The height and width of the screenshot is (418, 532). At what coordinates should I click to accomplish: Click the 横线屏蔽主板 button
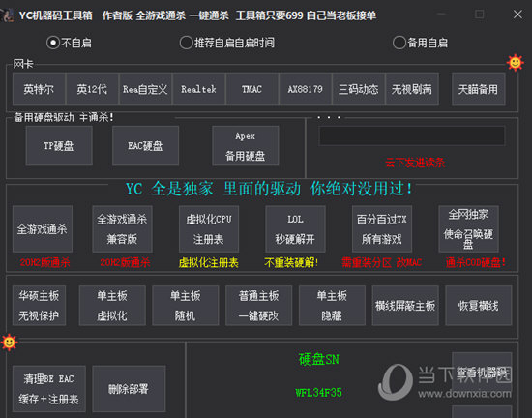click(x=405, y=306)
